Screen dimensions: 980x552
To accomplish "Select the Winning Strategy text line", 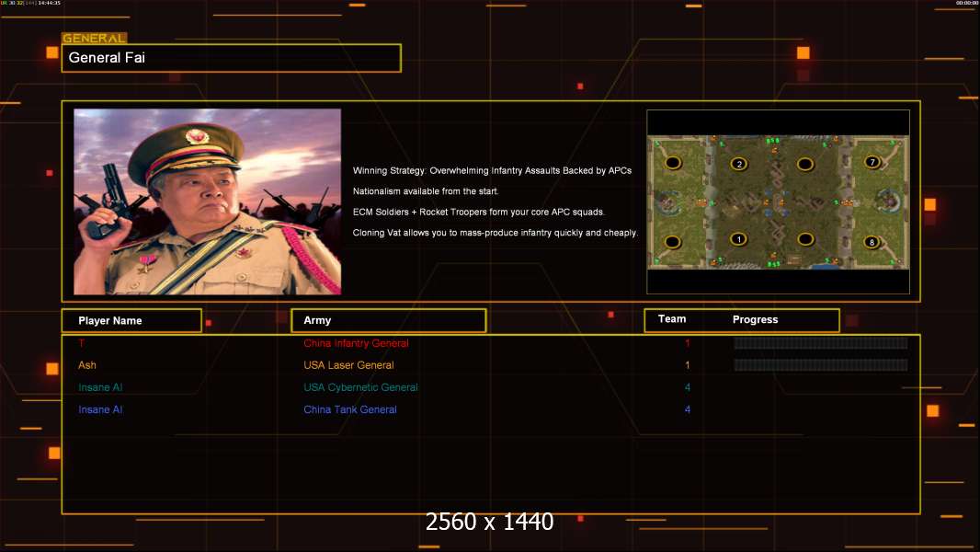I will 492,171.
